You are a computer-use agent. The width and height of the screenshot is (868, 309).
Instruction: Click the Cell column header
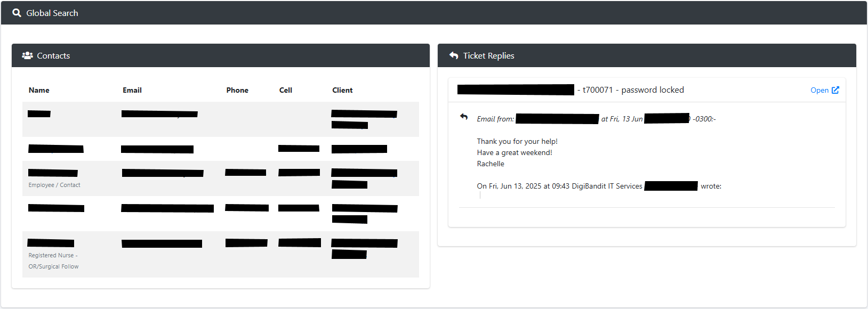point(286,90)
